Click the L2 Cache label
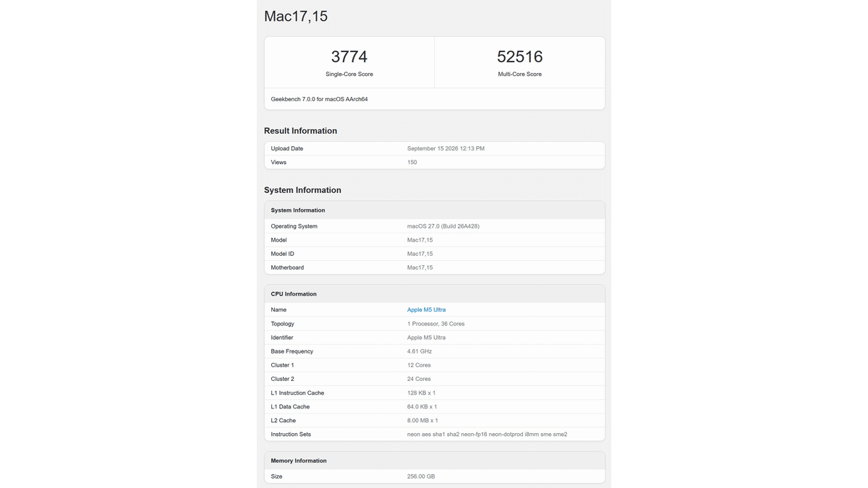868x488 pixels. coord(284,421)
